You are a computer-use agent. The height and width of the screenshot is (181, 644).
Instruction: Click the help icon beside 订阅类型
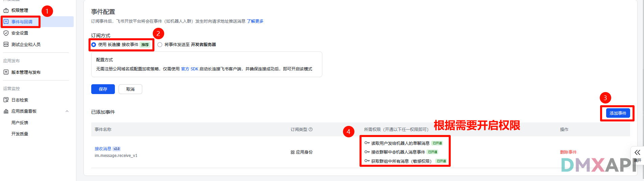(311, 129)
